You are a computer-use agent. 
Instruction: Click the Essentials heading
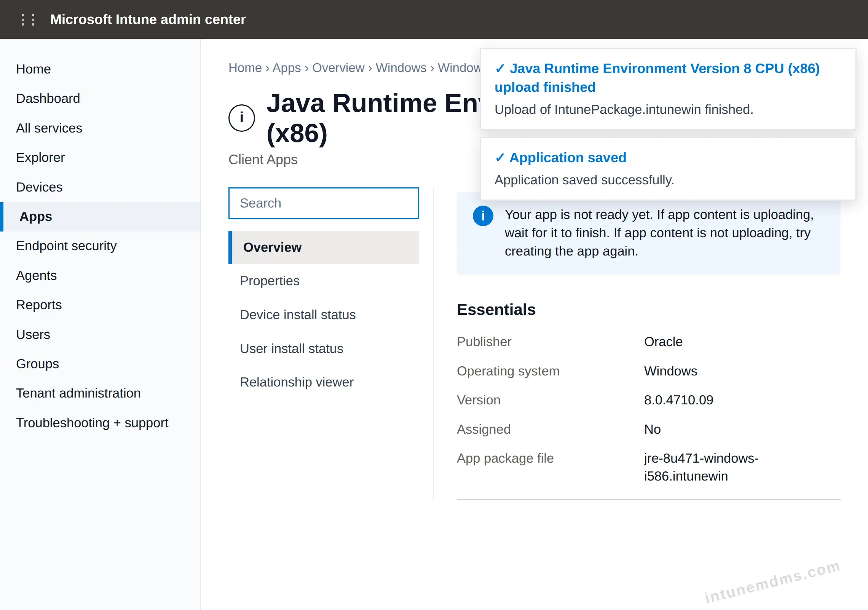pyautogui.click(x=496, y=309)
